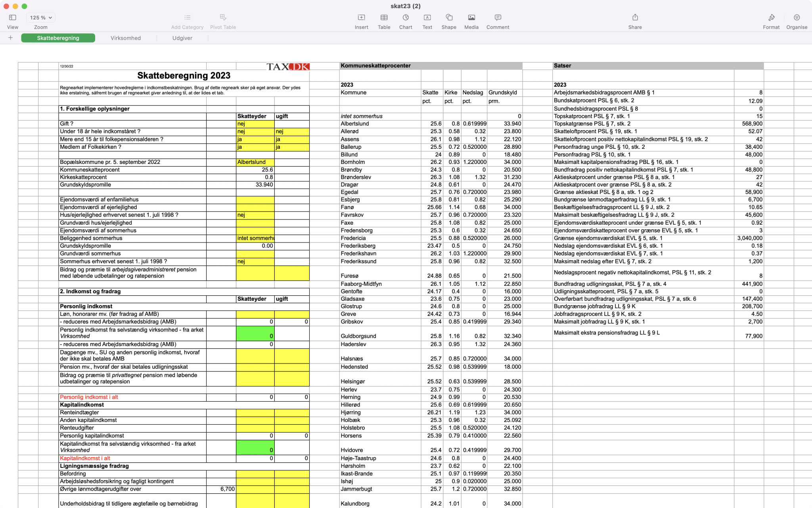Open the Format inspector
Viewport: 812px width, 508px height.
coord(771,17)
